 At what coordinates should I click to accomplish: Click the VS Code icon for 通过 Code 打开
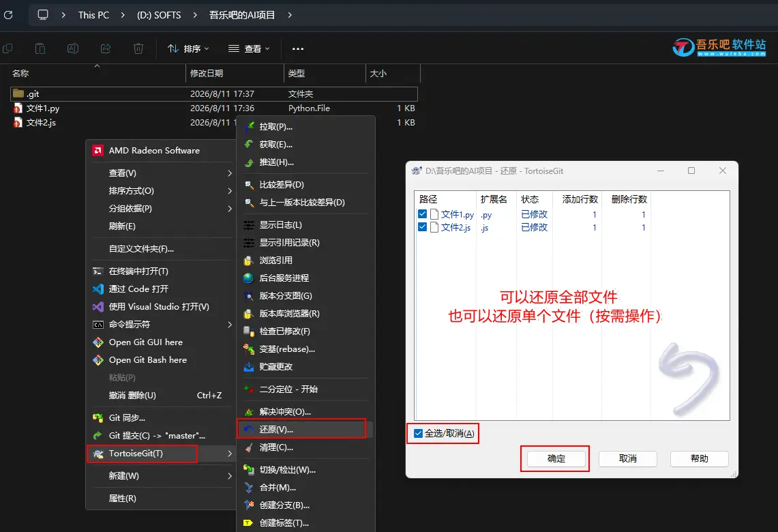[x=98, y=289]
